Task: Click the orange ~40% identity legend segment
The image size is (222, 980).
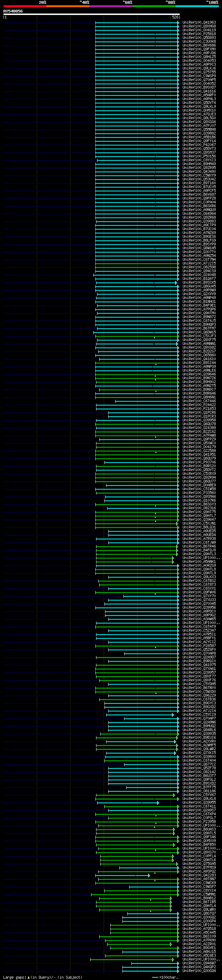Action: click(x=68, y=6)
